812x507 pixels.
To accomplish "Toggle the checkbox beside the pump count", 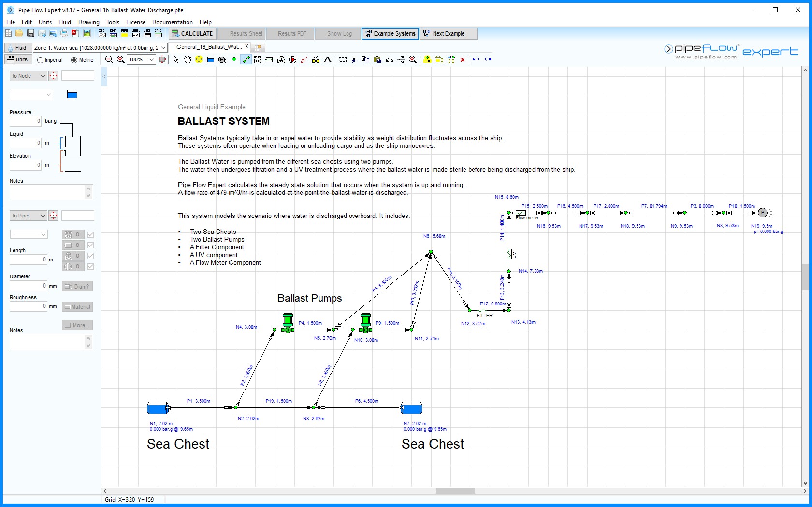I will [90, 266].
